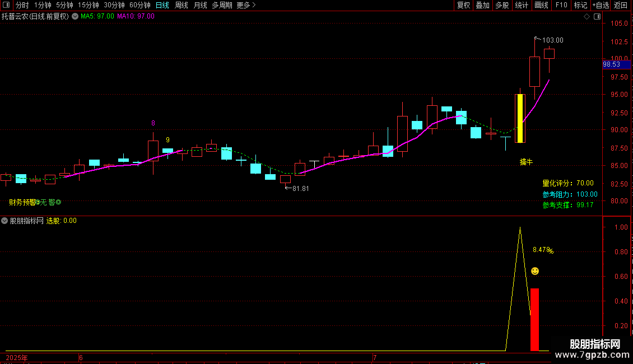Click 返回 to go back
Viewport: 633px width, 364px height.
pos(621,5)
